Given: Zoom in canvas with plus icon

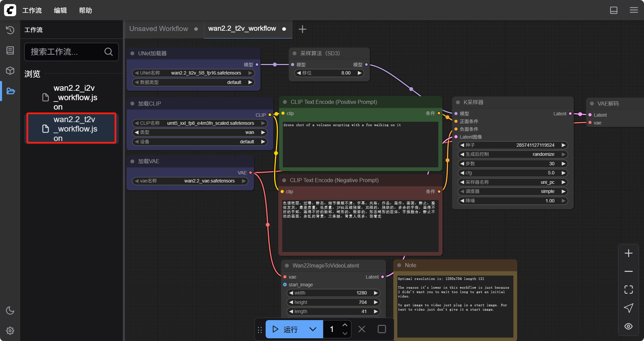Looking at the screenshot, I should (x=628, y=253).
